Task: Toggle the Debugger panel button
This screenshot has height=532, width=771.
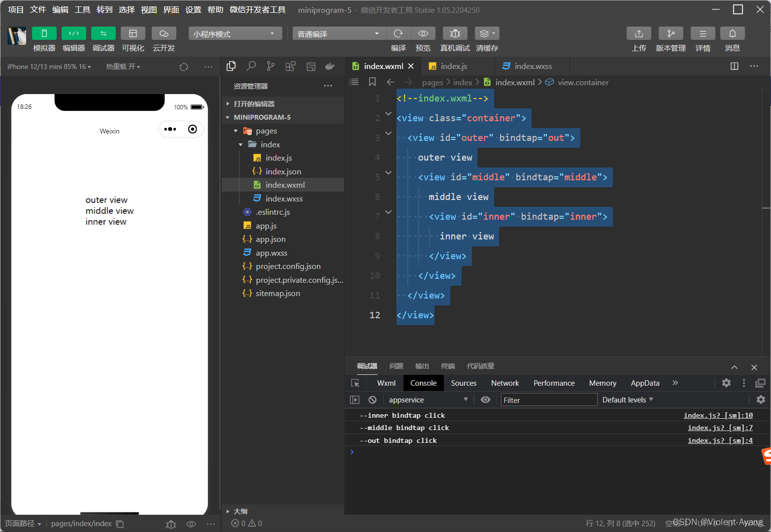Action: pos(103,33)
